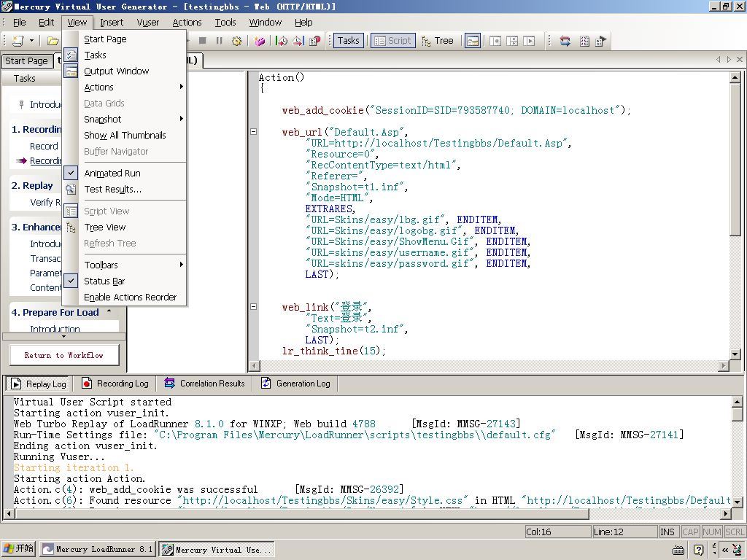Screen dimensions: 747x560
Task: Open the Vuser menu
Action: click(x=147, y=23)
